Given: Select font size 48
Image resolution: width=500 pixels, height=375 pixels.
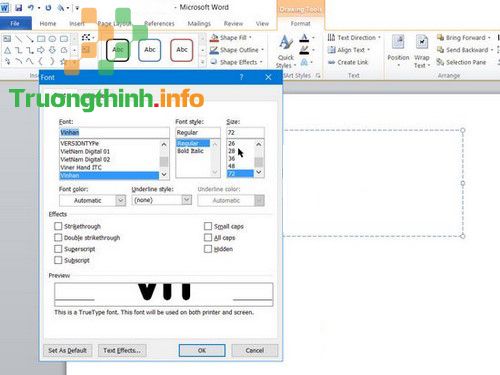Looking at the screenshot, I should coord(240,166).
